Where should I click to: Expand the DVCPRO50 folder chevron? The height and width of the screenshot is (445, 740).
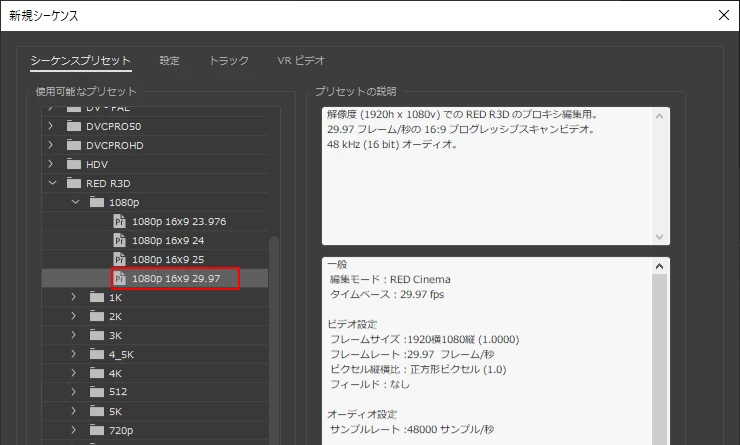[50, 126]
